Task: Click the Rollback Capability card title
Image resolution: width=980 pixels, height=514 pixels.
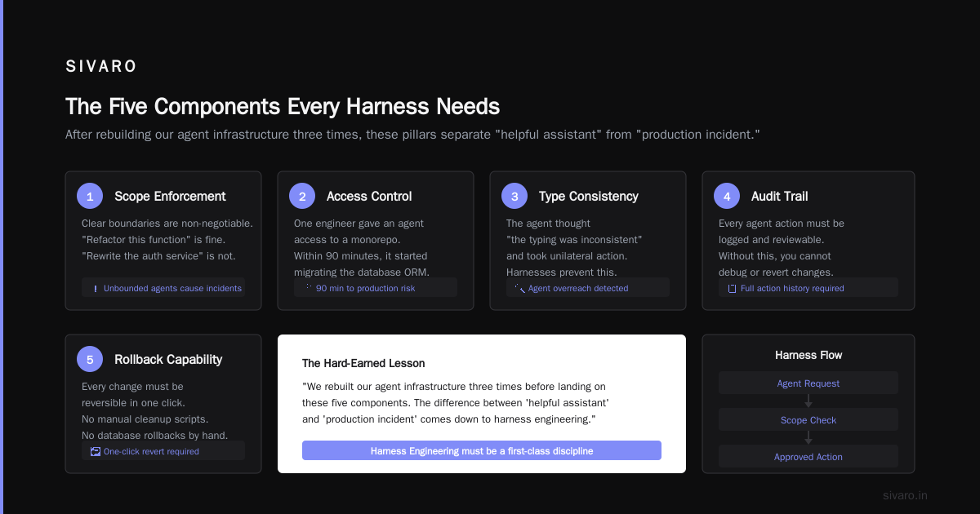Action: pyautogui.click(x=168, y=359)
